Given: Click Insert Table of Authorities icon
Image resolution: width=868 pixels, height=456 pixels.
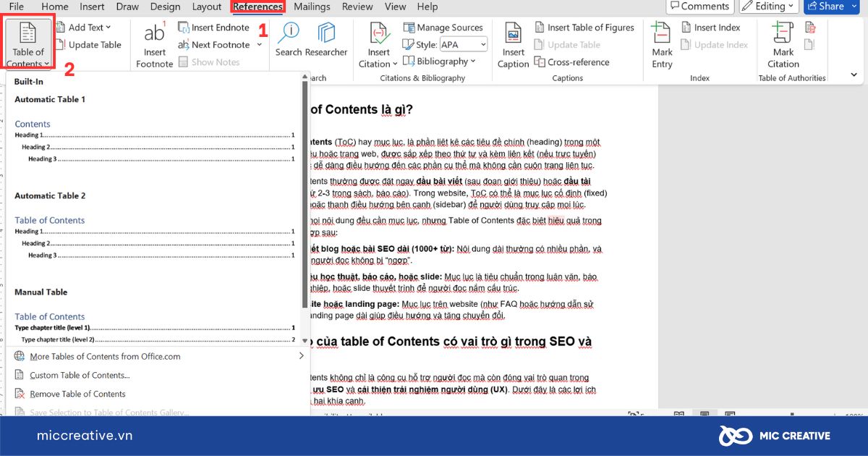Looking at the screenshot, I should (x=810, y=28).
